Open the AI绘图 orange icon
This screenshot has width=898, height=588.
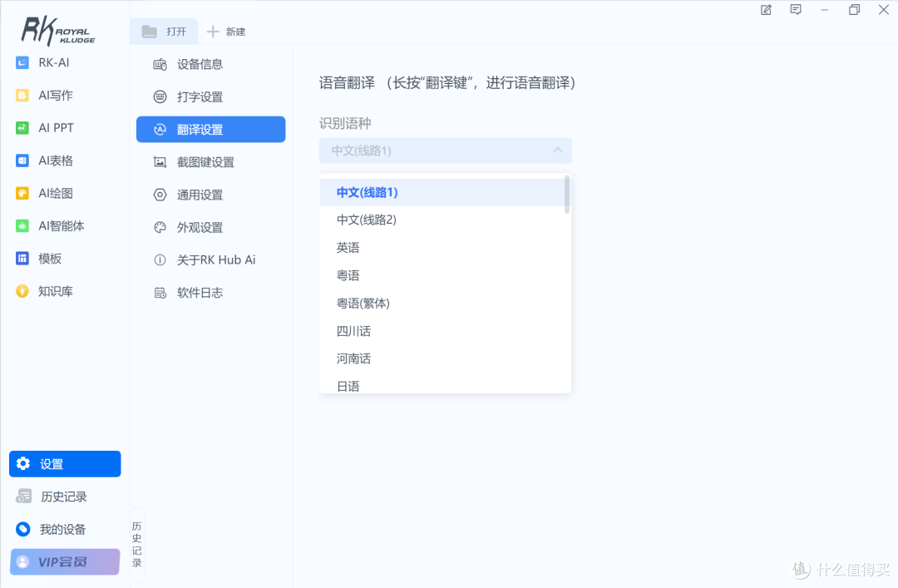click(x=22, y=193)
